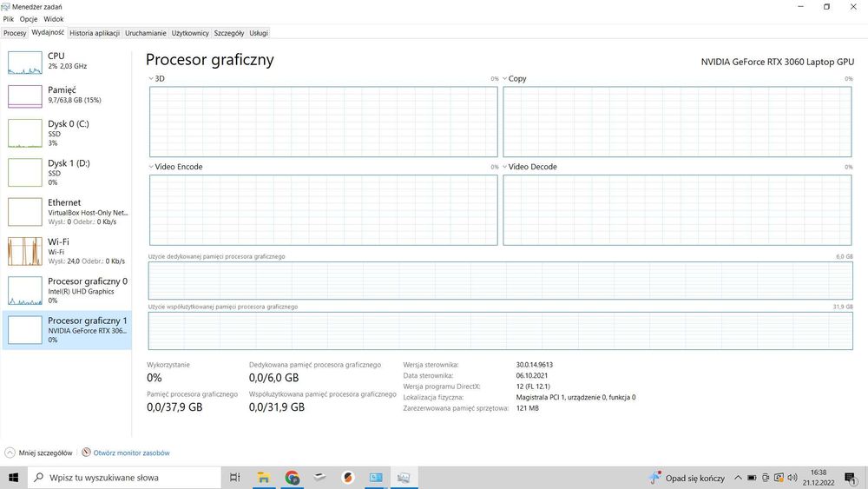The width and height of the screenshot is (868, 489).
Task: Click driver version value 30.0.14.9613
Action: [x=534, y=365]
